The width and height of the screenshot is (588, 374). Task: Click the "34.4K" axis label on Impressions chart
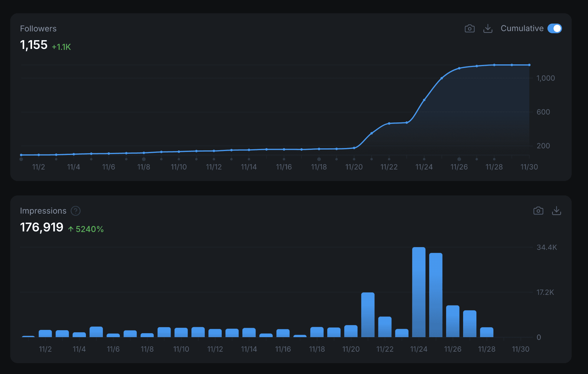547,247
